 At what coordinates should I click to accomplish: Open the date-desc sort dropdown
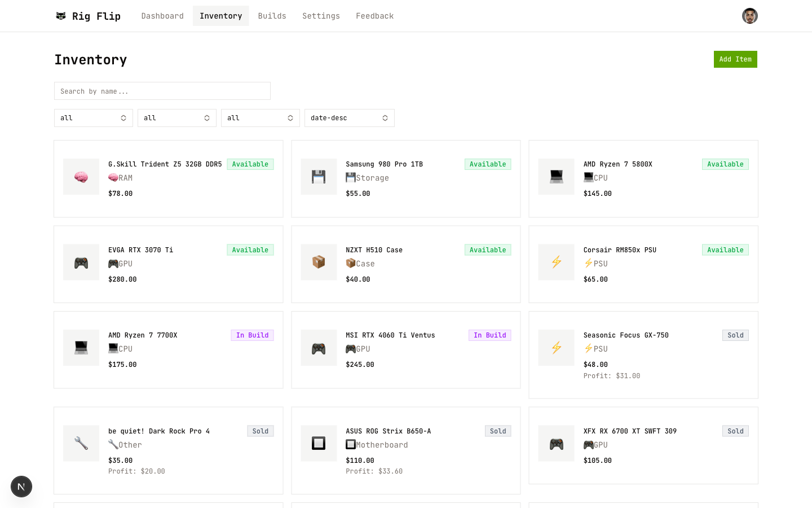[350, 118]
